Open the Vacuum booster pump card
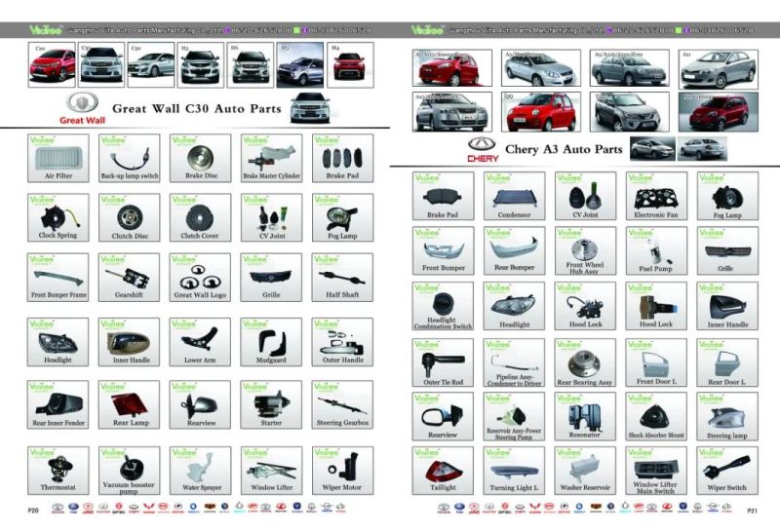The image size is (780, 532). tap(130, 470)
